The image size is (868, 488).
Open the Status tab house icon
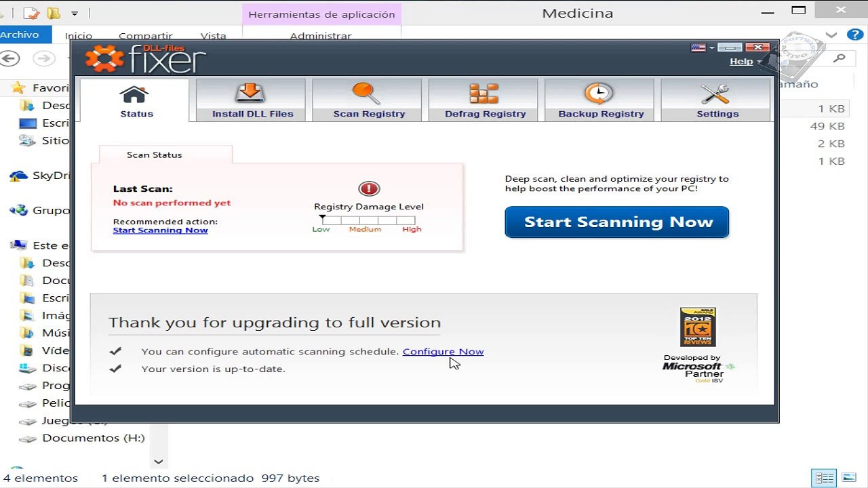pyautogui.click(x=134, y=94)
